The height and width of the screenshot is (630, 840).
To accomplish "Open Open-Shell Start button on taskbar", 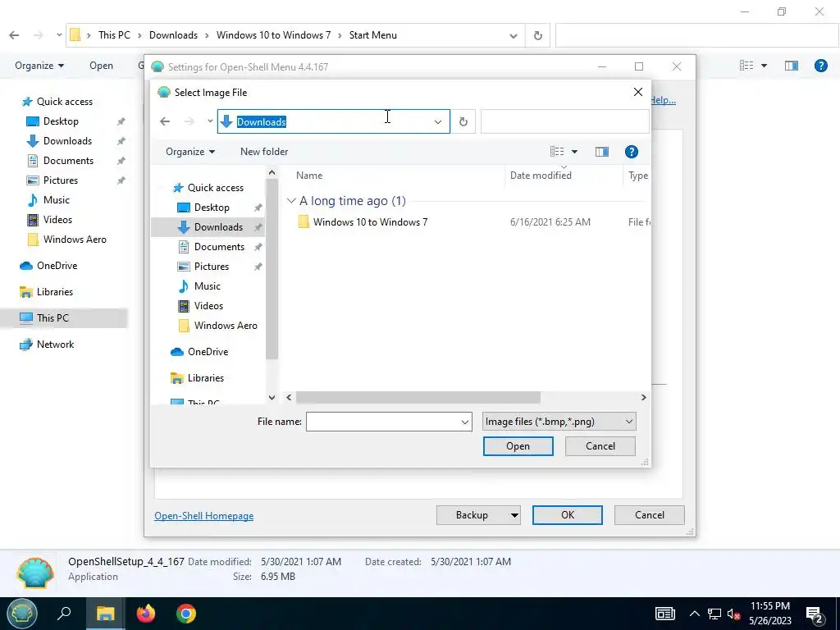I will coord(21,614).
